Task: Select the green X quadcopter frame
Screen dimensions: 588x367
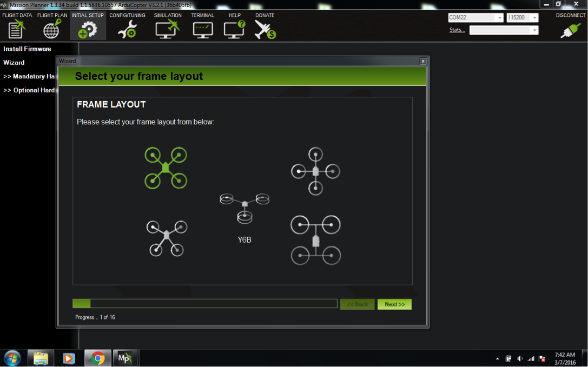Action: pos(166,168)
